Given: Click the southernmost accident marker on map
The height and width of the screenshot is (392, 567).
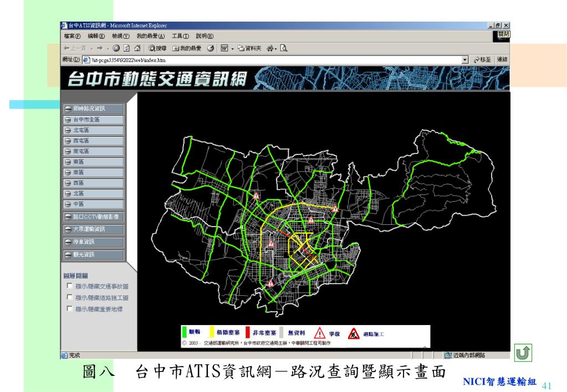Looking at the screenshot, I should (270, 283).
